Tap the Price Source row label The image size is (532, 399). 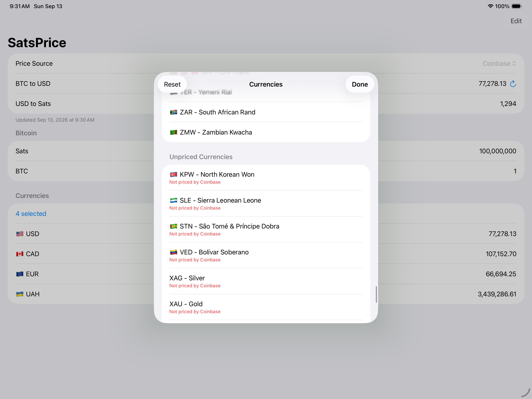[x=34, y=63]
